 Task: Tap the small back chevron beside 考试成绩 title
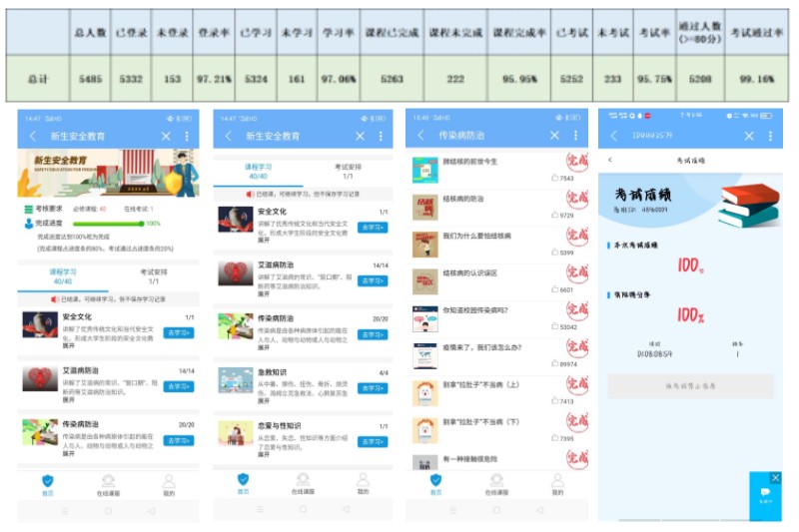[610, 160]
